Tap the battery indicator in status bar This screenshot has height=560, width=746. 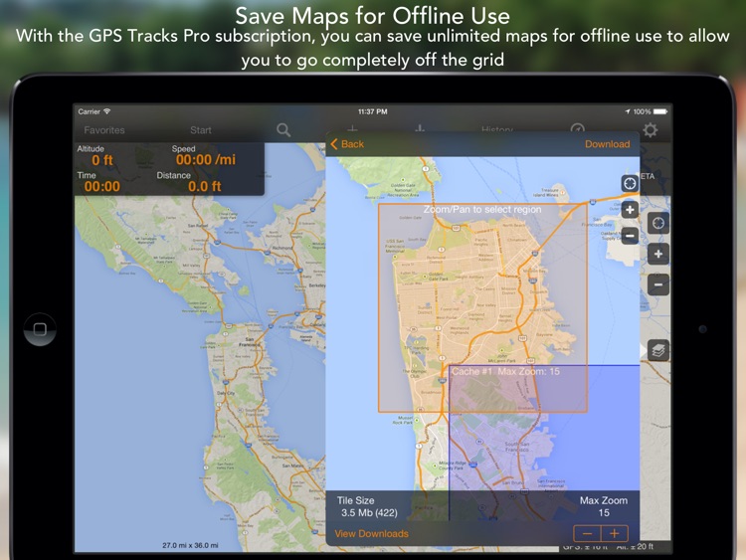pyautogui.click(x=660, y=111)
